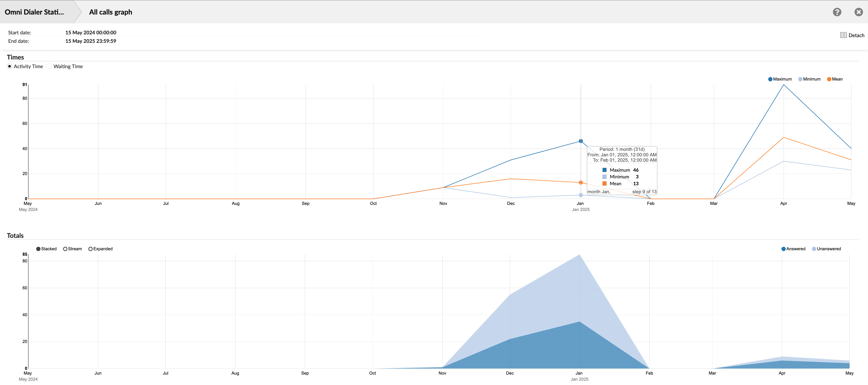
Task: Select the Activity Time option
Action: (9, 66)
